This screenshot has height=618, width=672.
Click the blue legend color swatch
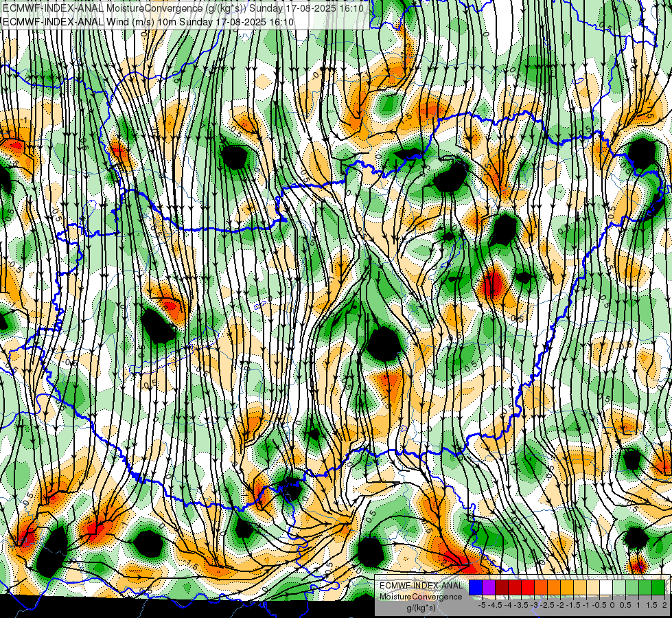[476, 587]
